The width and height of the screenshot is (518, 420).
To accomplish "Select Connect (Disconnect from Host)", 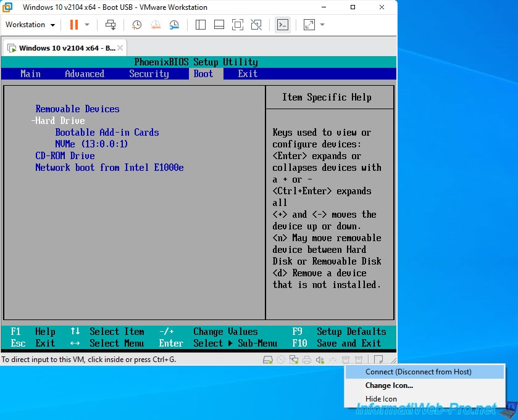I will pos(418,372).
